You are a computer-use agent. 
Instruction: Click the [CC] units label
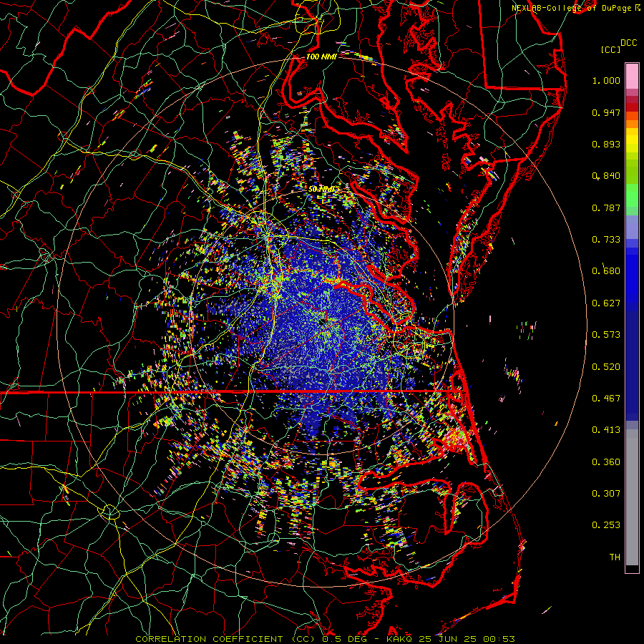tap(611, 49)
